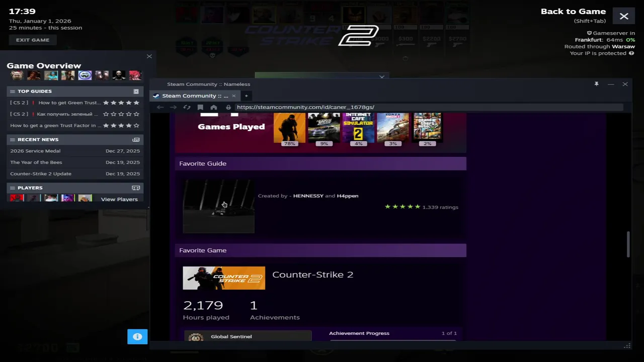Viewport: 644px width, 362px height.
Task: Click the 9% playtime badge
Action: pos(324,144)
